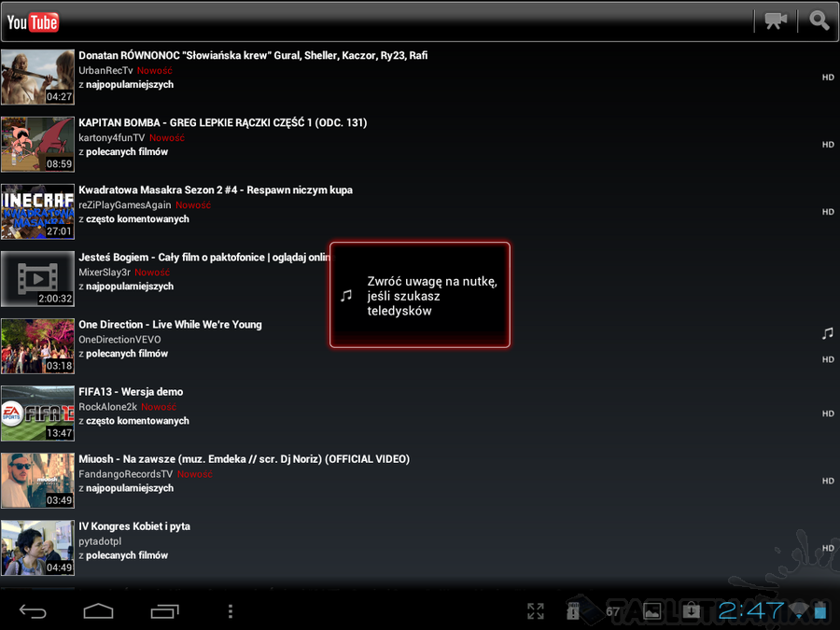
Task: Open the One Direction video thumbnail
Action: tap(37, 346)
